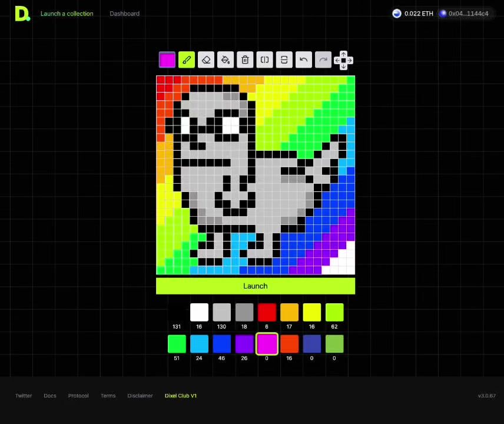Click the 0.022 ETH balance
504x424 pixels.
click(x=419, y=14)
